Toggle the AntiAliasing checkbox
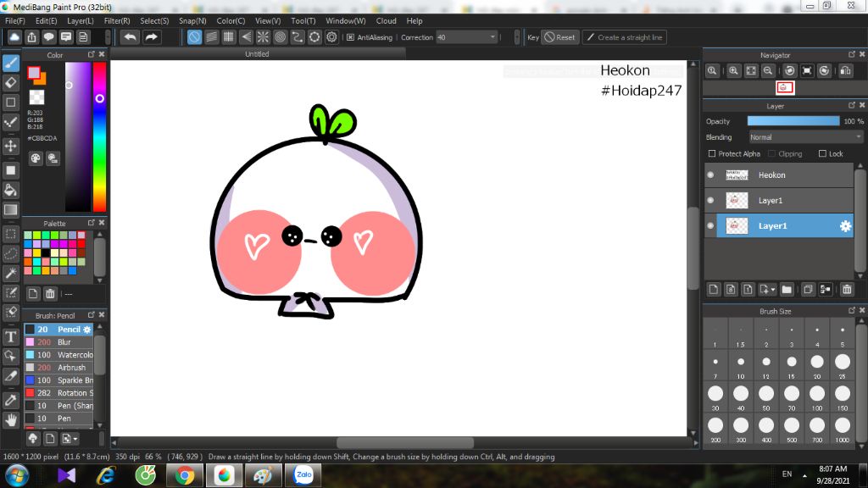Screen dimensions: 868x488 pos(350,37)
